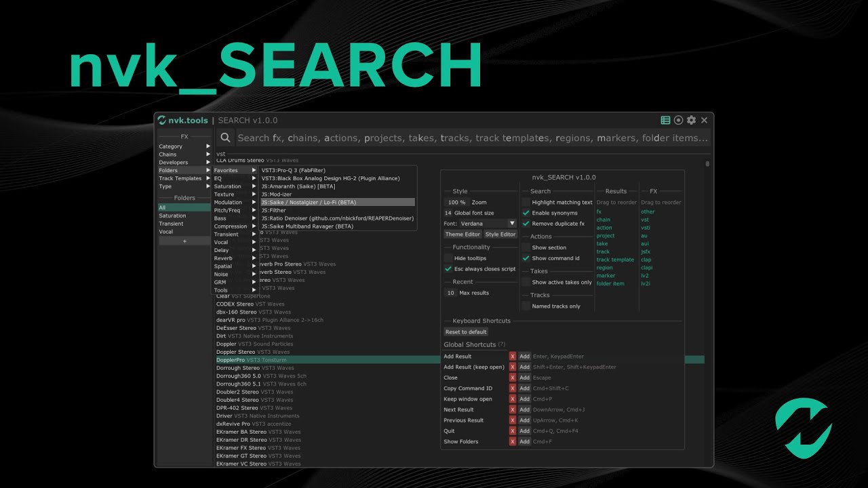Click Add button for Copy Command ID
Image resolution: width=868 pixels, height=488 pixels.
(x=524, y=388)
